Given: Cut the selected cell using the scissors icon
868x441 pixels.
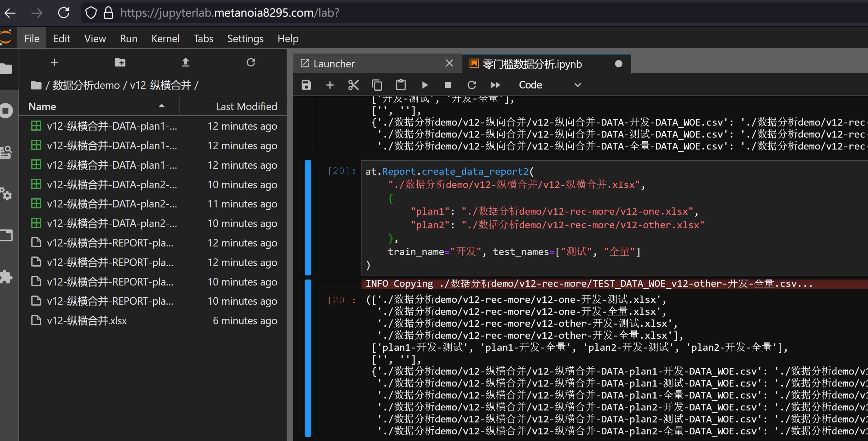Looking at the screenshot, I should pyautogui.click(x=353, y=85).
